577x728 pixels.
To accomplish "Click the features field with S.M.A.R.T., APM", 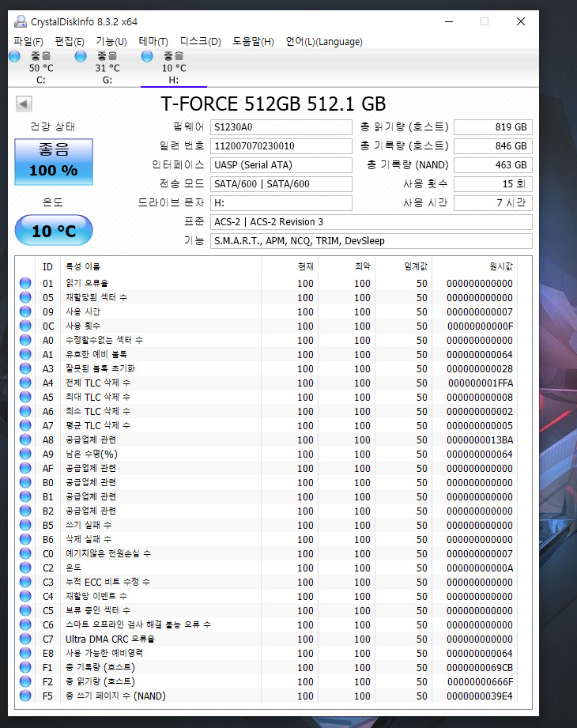I will click(x=371, y=241).
